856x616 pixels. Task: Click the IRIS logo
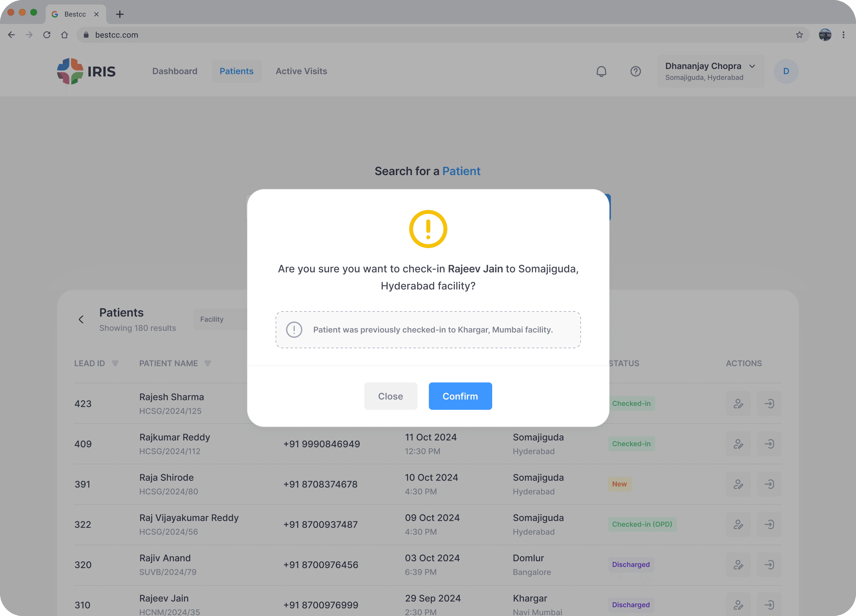tap(86, 71)
